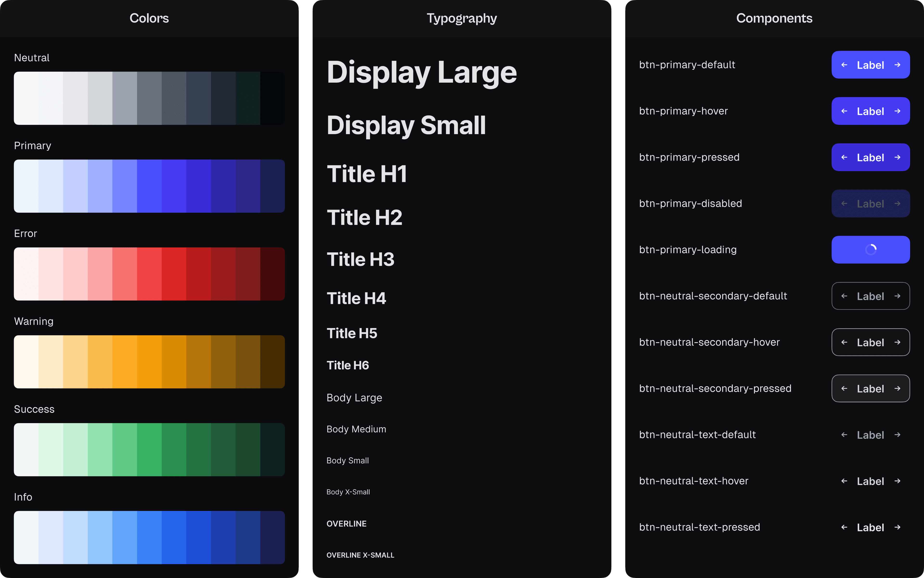Click Label text of btn-neutral-text-hover button

[871, 481]
